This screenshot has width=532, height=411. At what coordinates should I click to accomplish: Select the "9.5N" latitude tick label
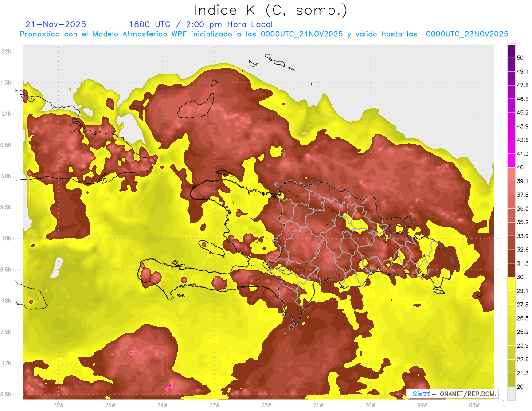tap(7, 207)
